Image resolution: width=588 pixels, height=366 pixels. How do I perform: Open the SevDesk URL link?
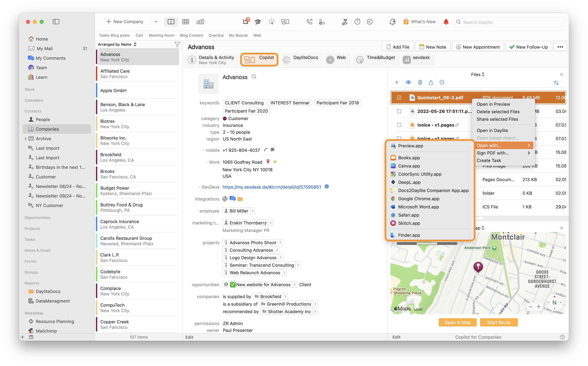tap(271, 187)
